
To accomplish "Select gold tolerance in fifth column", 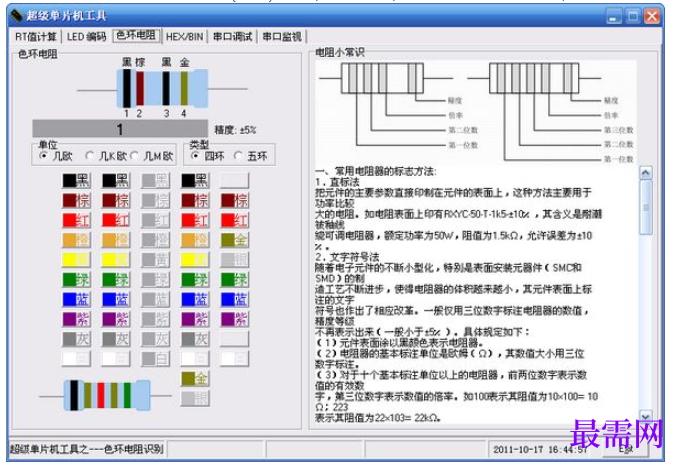I will pos(234,240).
